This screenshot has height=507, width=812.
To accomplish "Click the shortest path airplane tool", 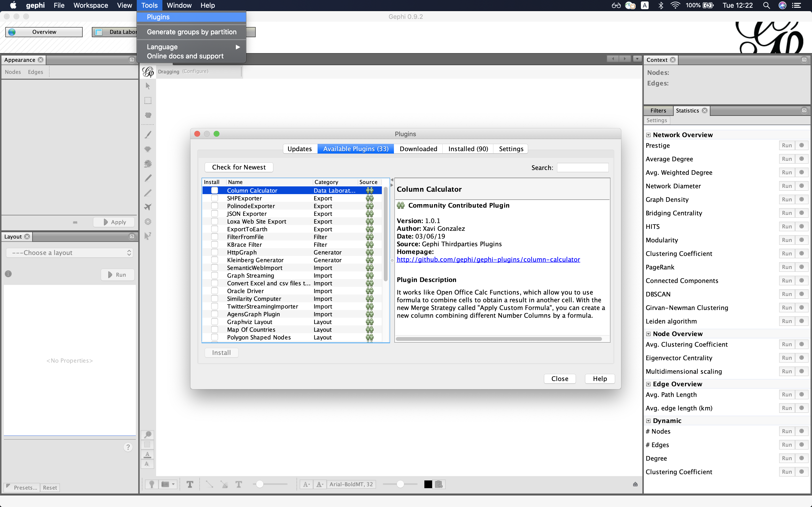I will click(148, 207).
